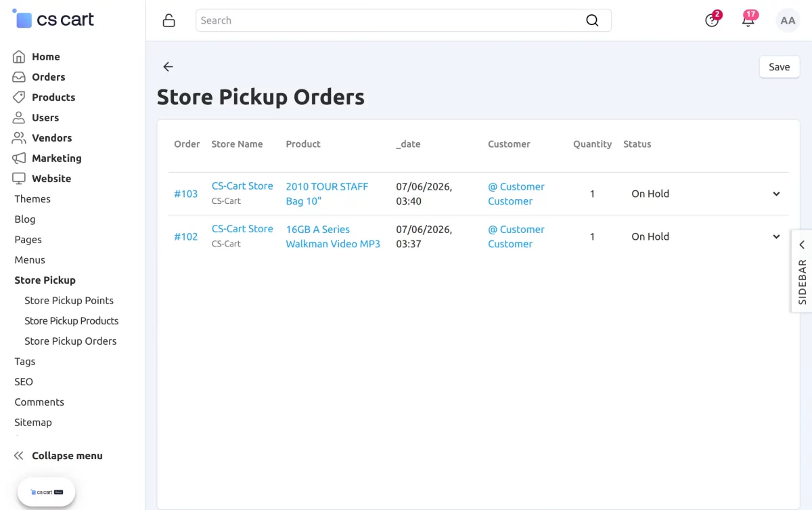The height and width of the screenshot is (510, 812).
Task: Open 2010 TOUR STAFF Bag product link
Action: point(327,194)
